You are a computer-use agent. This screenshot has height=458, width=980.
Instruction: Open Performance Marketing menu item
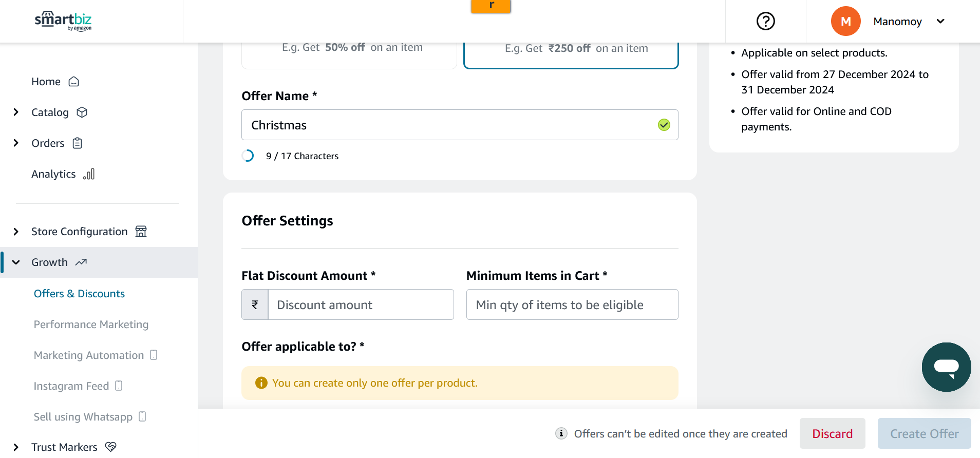(x=91, y=325)
